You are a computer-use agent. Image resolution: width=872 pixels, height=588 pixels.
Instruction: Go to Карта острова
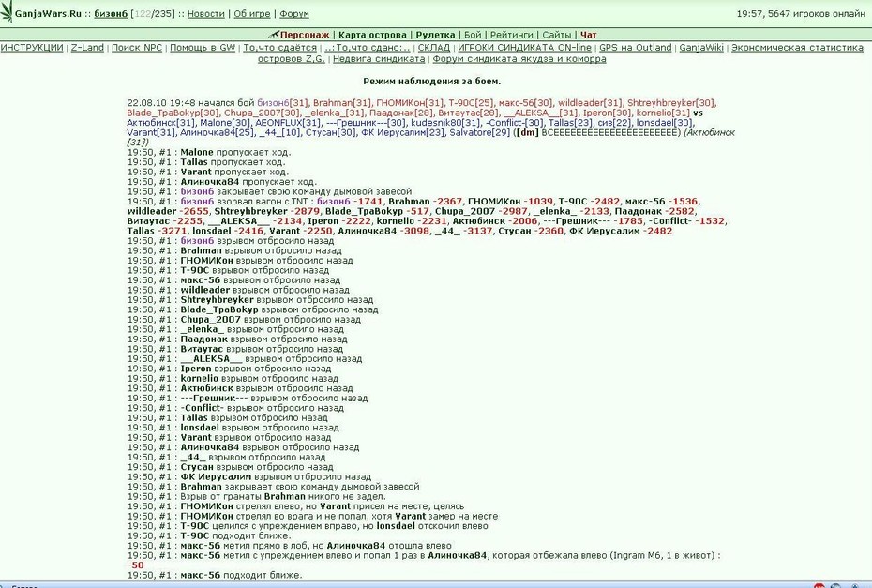[372, 35]
